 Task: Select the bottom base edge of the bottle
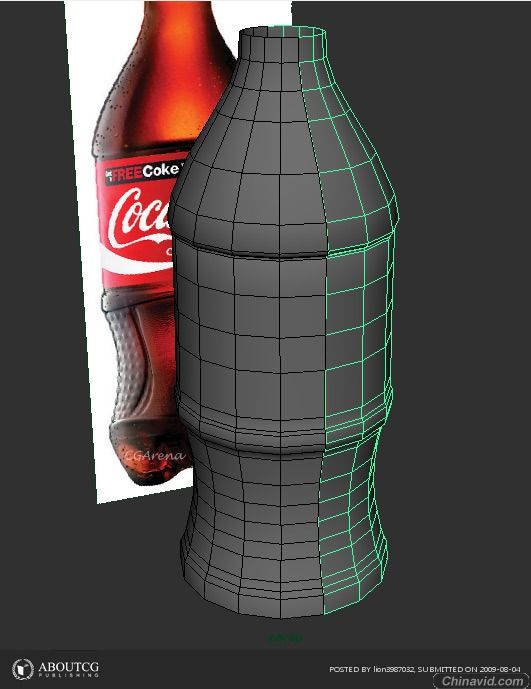point(281,609)
